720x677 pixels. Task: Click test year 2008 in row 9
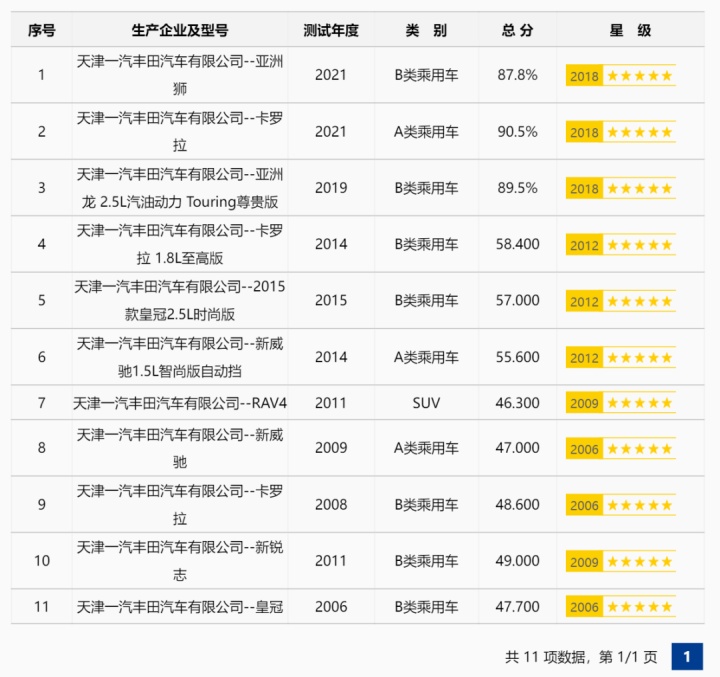(x=331, y=504)
